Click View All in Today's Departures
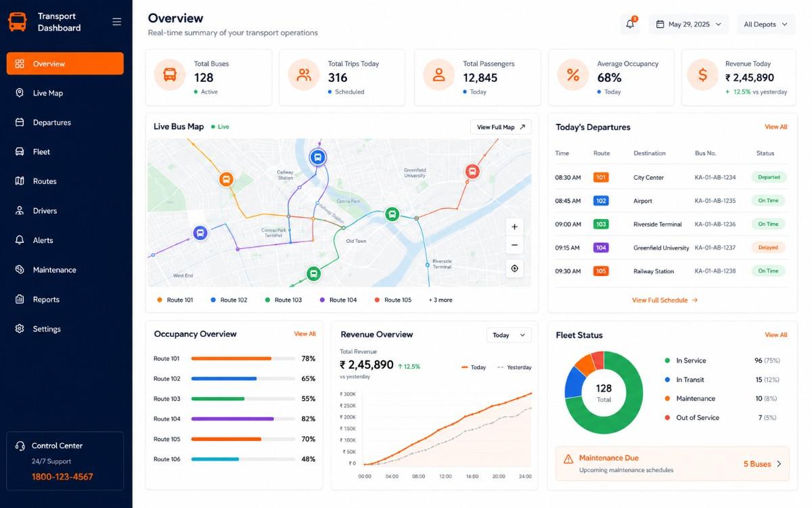The height and width of the screenshot is (508, 812). tap(776, 127)
